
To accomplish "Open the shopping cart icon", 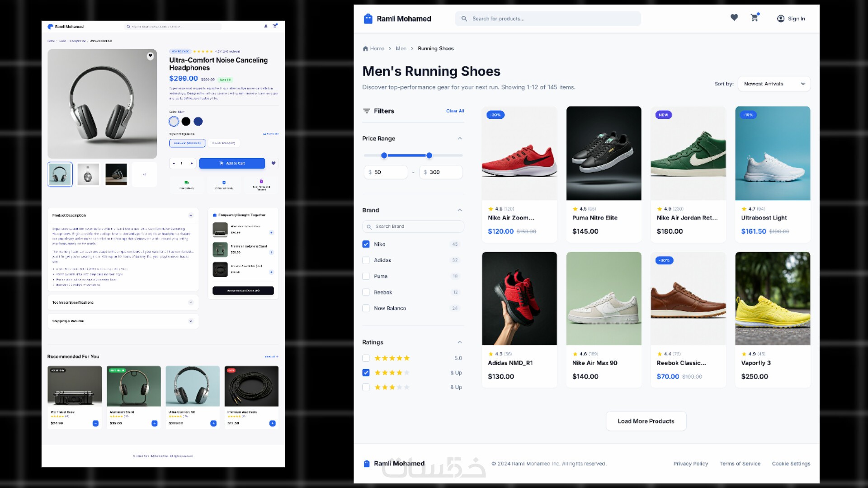I will 754,18.
